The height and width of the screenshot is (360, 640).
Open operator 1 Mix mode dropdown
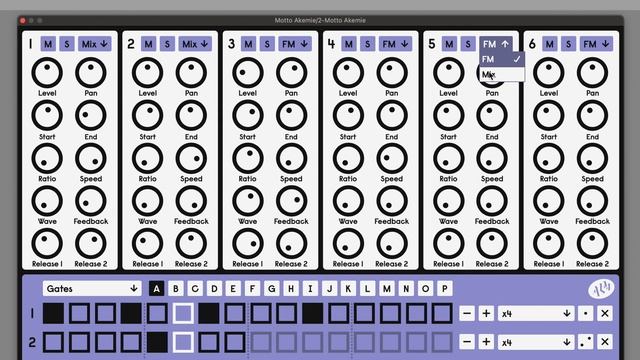coord(95,44)
